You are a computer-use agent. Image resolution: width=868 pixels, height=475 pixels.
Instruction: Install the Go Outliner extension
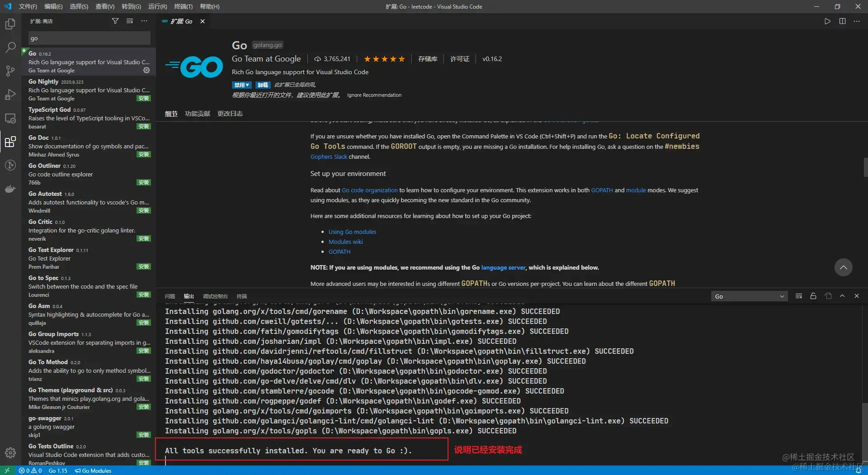(x=144, y=182)
